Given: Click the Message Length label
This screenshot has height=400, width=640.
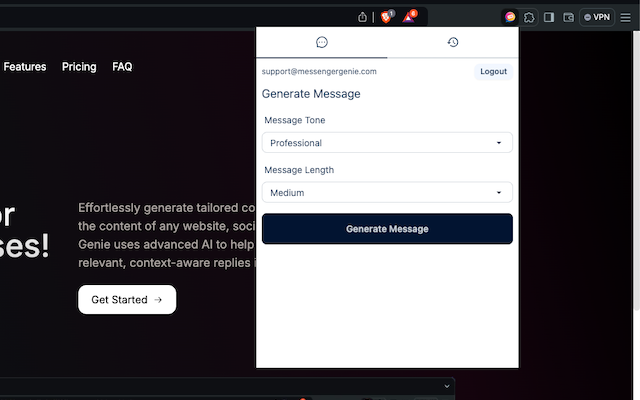Looking at the screenshot, I should 299,170.
